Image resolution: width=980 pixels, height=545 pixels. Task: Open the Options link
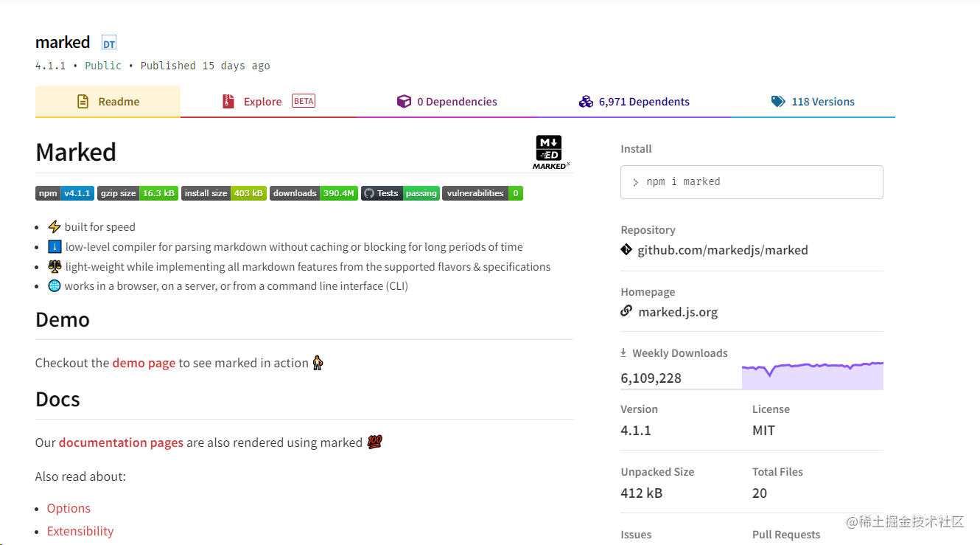[x=69, y=508]
